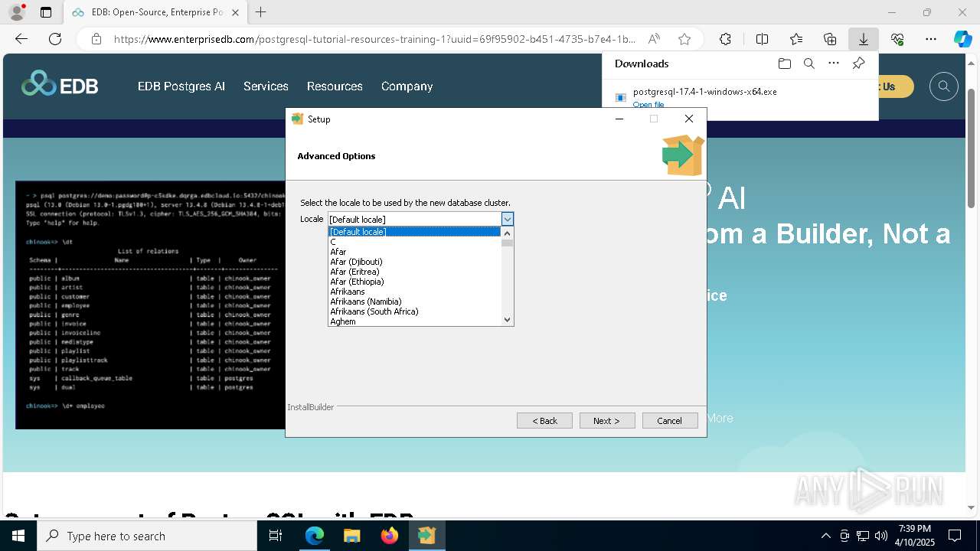This screenshot has width=980, height=551.
Task: Open Browser essentials icon
Action: pyautogui.click(x=897, y=39)
